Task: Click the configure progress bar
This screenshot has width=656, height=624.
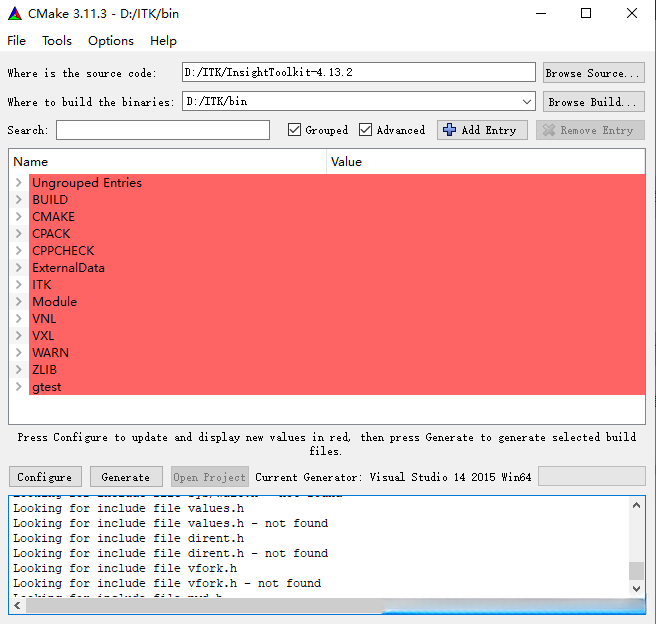Action: click(592, 476)
